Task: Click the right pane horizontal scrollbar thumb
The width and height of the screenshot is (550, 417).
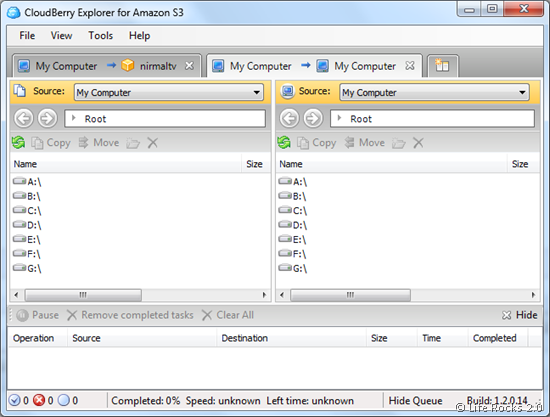Action: (350, 295)
